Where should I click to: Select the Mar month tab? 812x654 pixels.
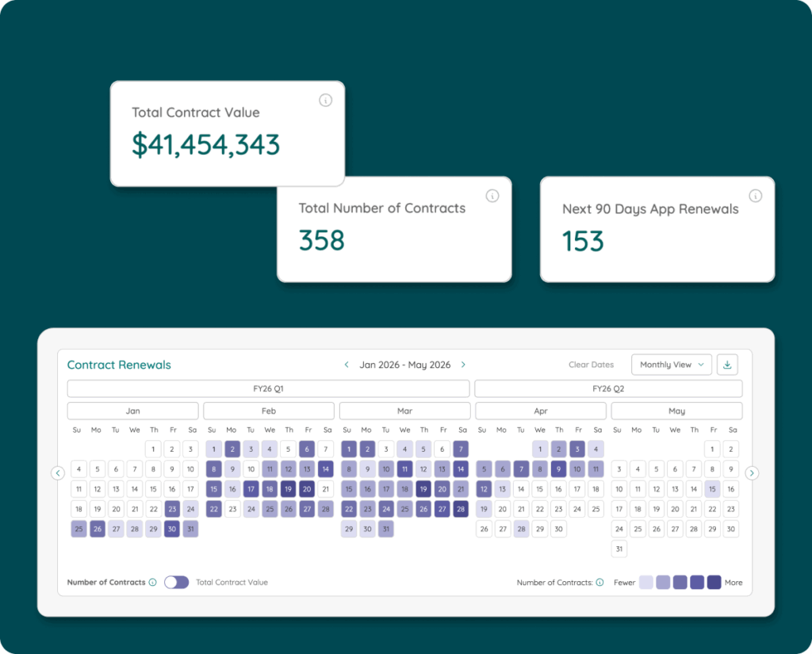(x=404, y=411)
